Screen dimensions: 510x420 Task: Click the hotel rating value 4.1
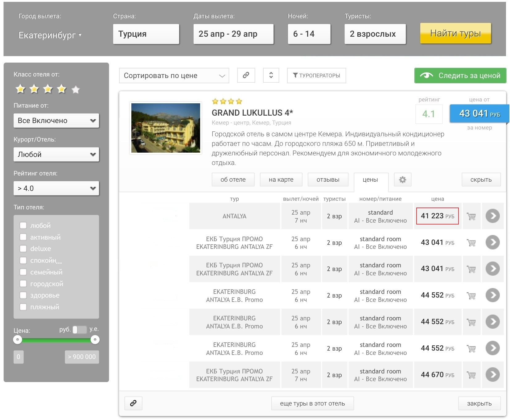(429, 114)
